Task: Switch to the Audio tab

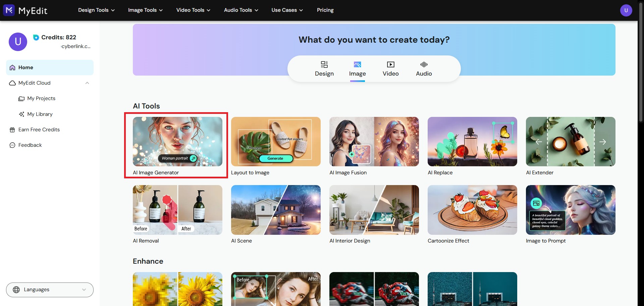Action: (x=424, y=69)
